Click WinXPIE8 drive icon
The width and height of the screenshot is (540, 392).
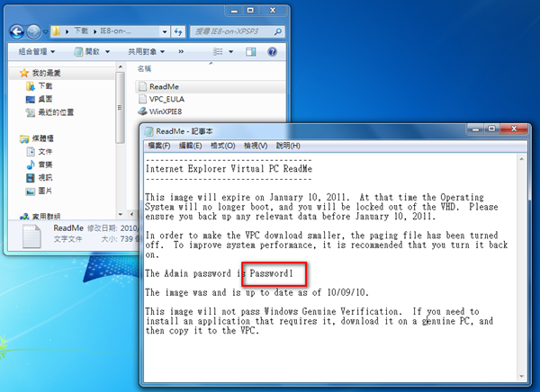coord(142,111)
